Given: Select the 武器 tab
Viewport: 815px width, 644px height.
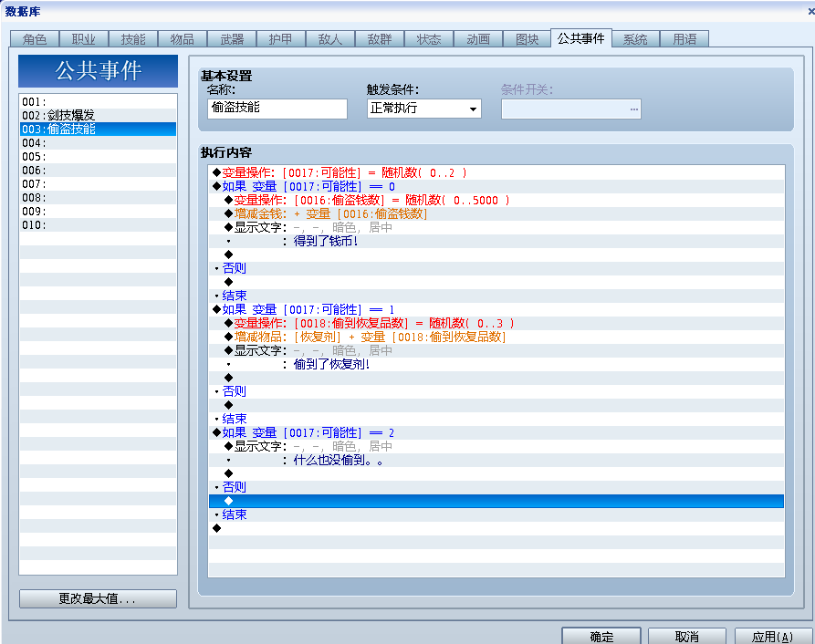Looking at the screenshot, I should click(x=232, y=39).
